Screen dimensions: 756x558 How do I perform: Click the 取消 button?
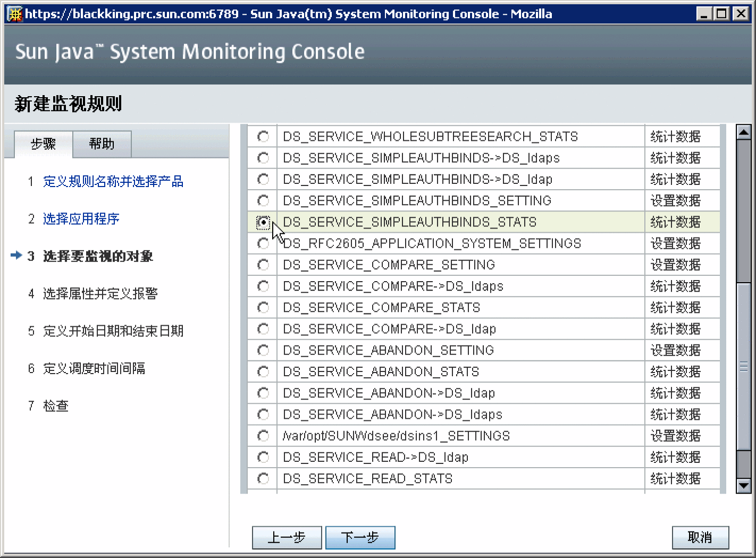click(x=700, y=538)
